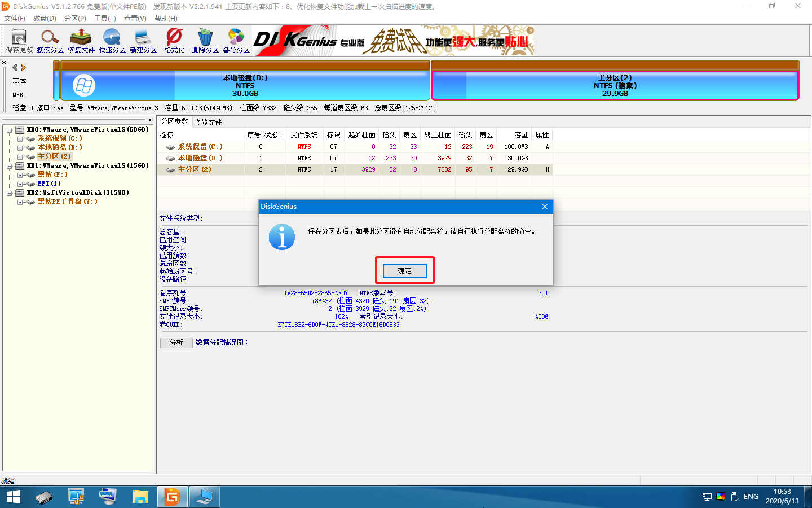Select the 主分区 (2) row in partition table
Image resolution: width=812 pixels, height=508 pixels.
tap(355, 169)
